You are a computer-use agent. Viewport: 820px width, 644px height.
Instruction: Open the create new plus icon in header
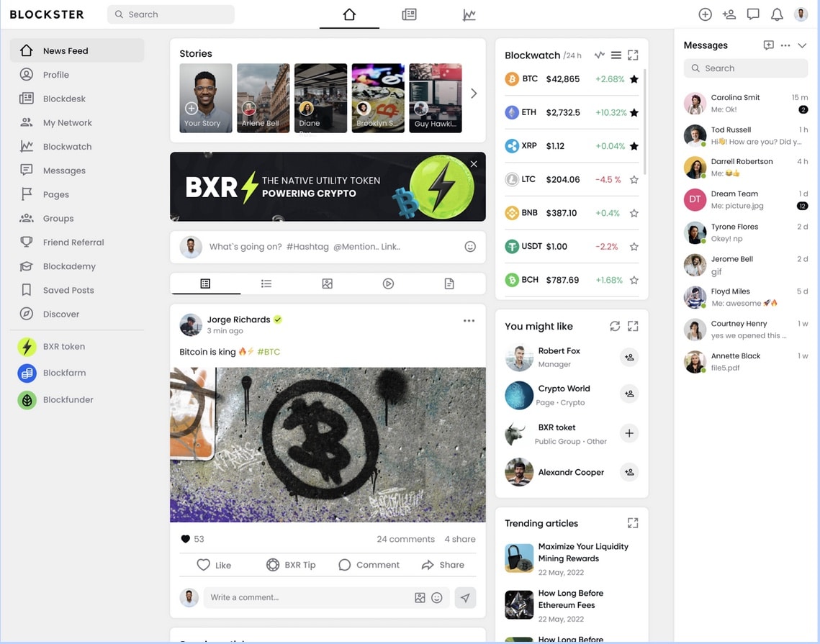click(x=705, y=14)
